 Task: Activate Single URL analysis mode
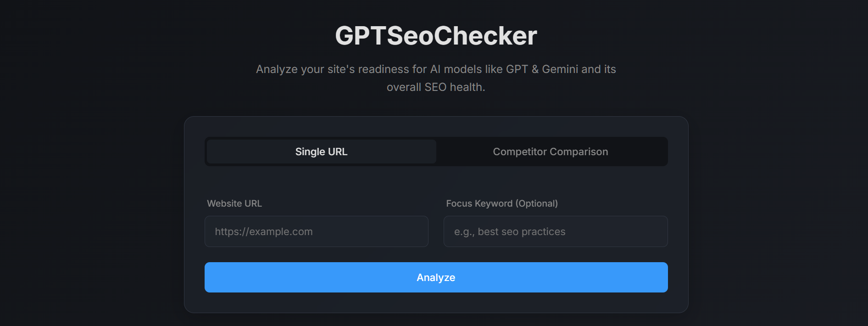click(x=321, y=152)
